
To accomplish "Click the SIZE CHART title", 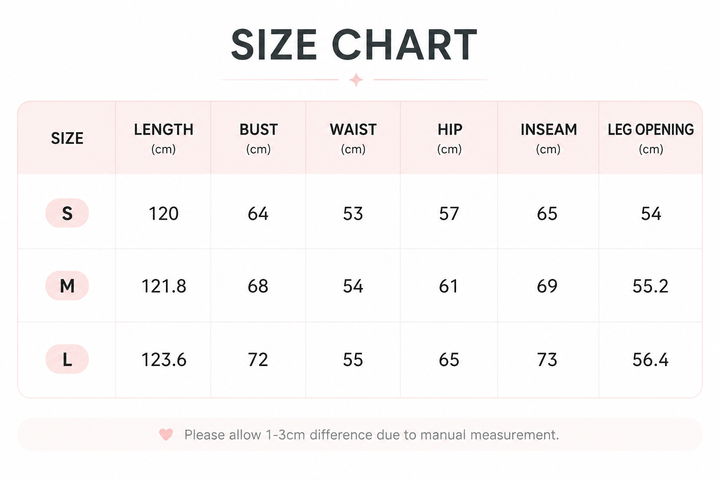I will (354, 45).
